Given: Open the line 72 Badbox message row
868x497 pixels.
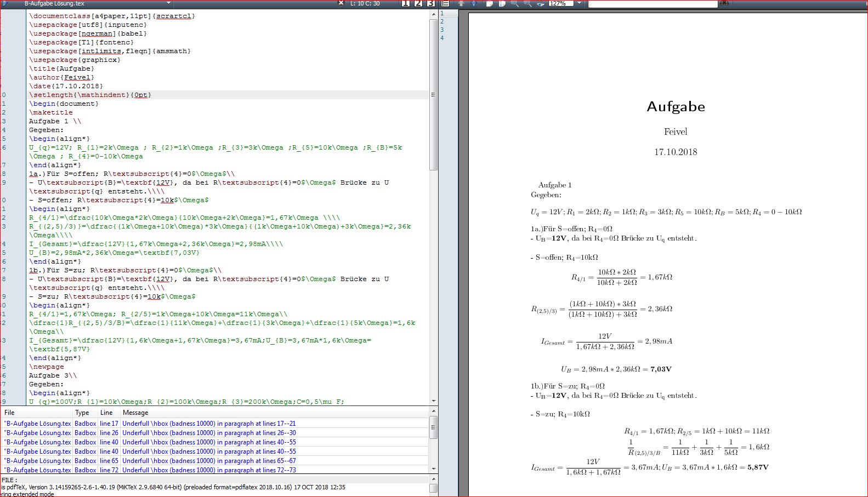Looking at the screenshot, I should pyautogui.click(x=215, y=470).
